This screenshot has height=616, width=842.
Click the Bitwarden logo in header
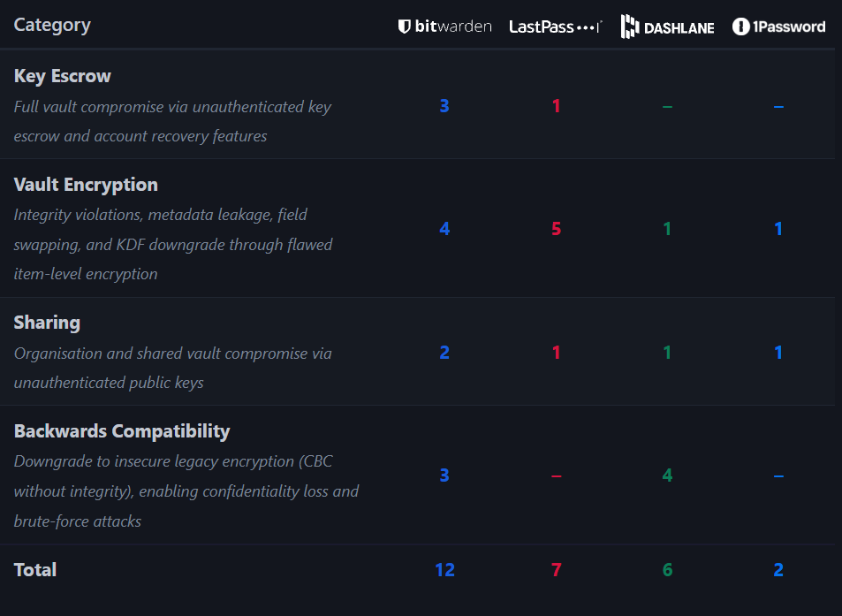click(444, 27)
